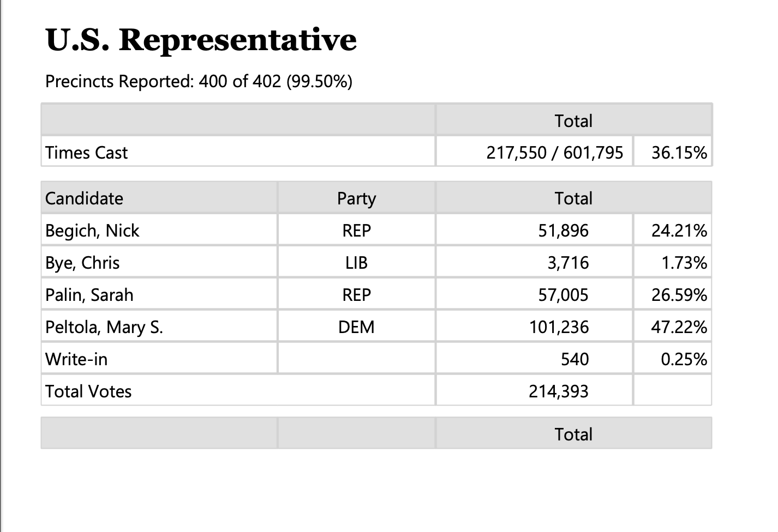
Task: Click the Total Votes row label
Action: click(x=238, y=391)
